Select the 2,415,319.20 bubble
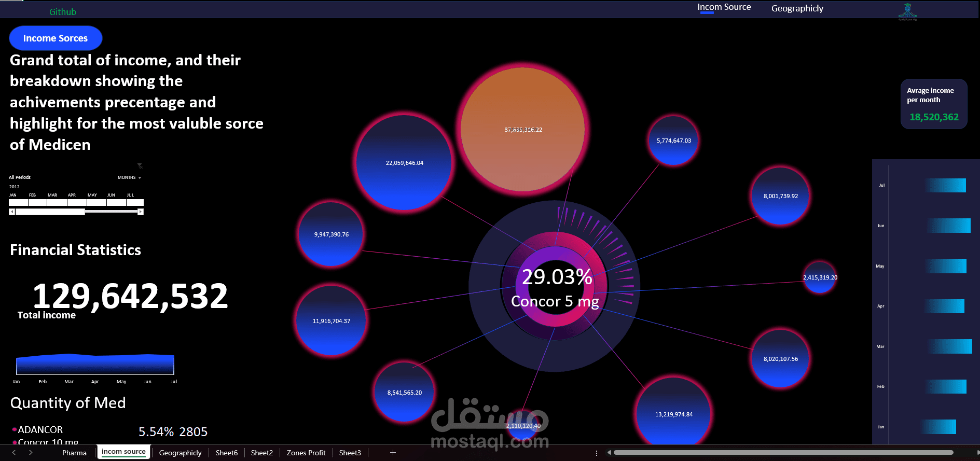 (x=820, y=277)
